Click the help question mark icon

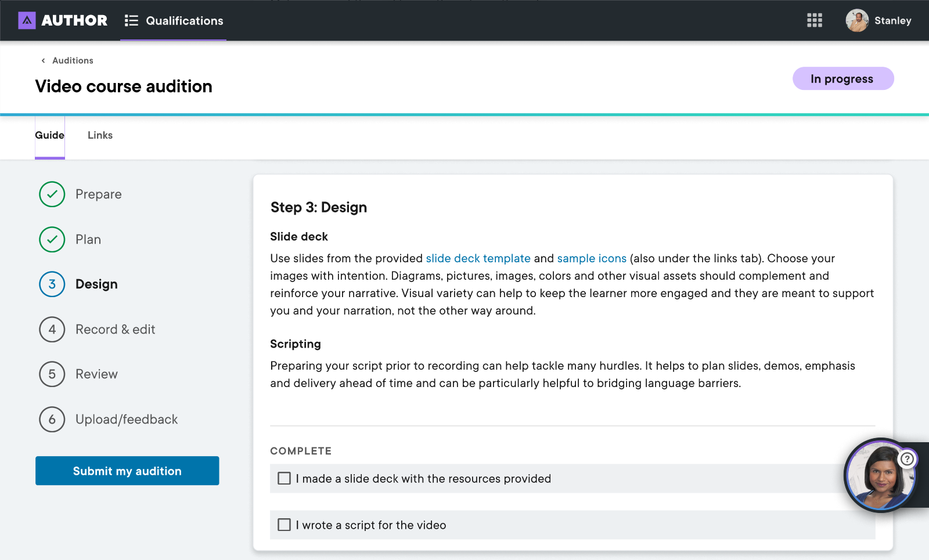[907, 460]
